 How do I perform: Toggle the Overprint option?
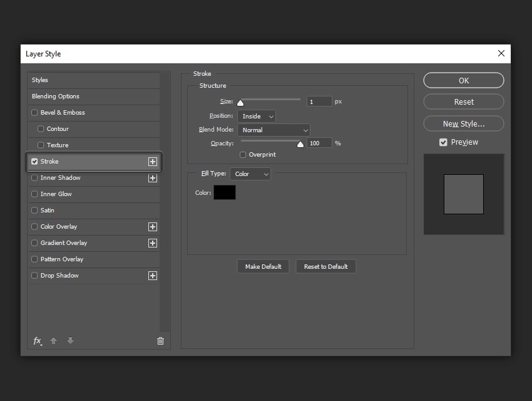(x=242, y=154)
